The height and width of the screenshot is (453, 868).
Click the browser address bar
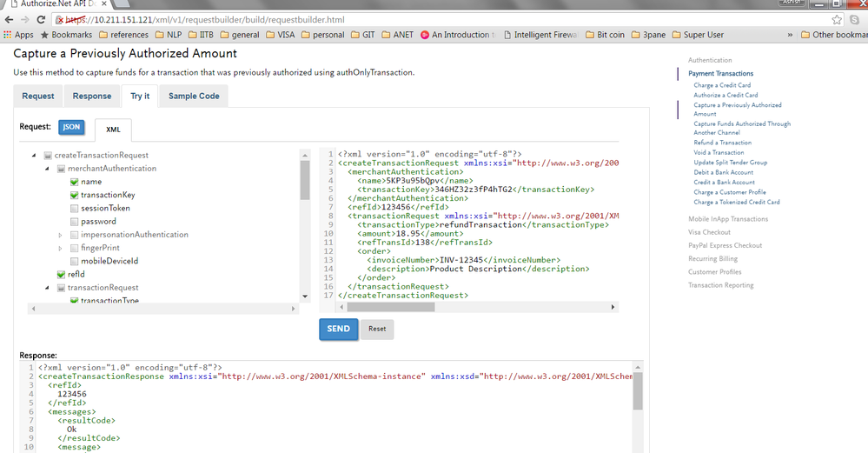pyautogui.click(x=434, y=19)
